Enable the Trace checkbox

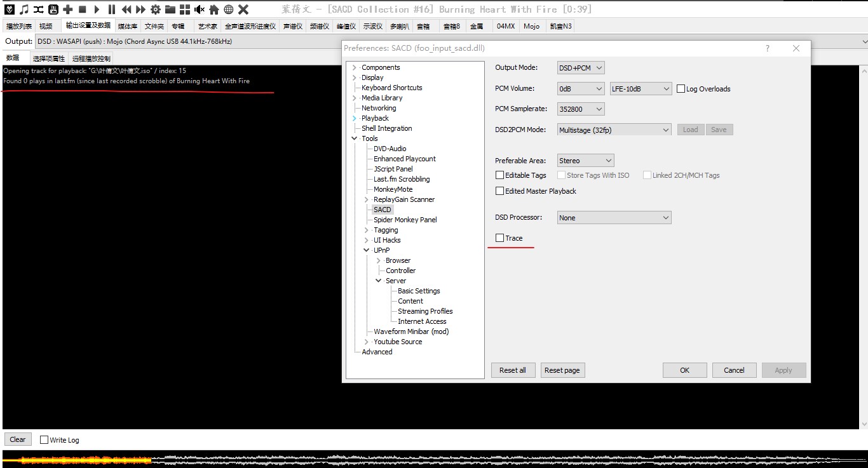point(500,238)
